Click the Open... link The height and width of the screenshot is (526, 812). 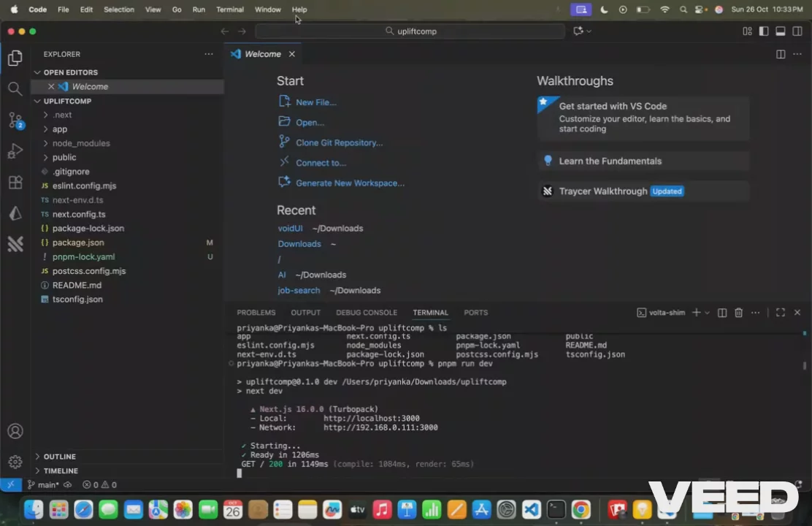pyautogui.click(x=310, y=123)
